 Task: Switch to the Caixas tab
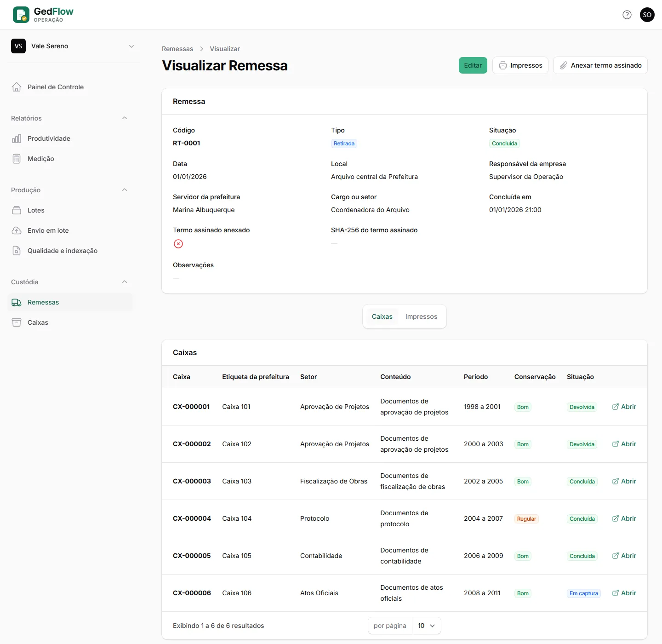pos(382,316)
